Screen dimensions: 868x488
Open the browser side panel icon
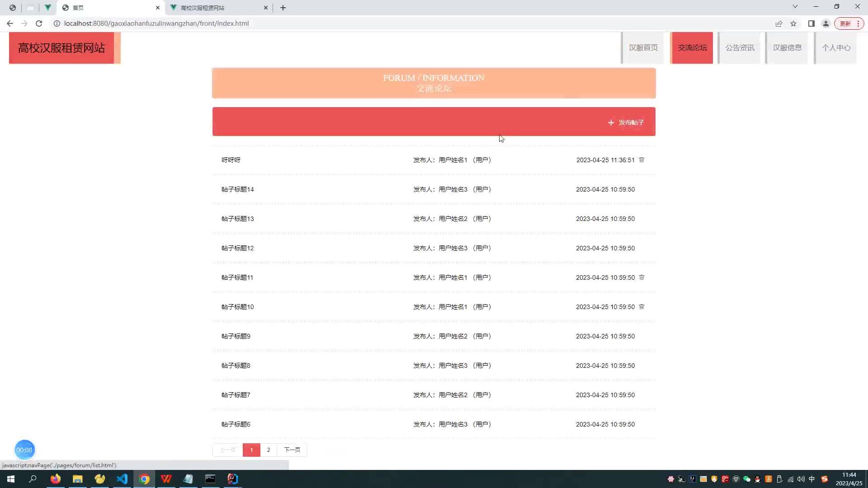click(811, 23)
